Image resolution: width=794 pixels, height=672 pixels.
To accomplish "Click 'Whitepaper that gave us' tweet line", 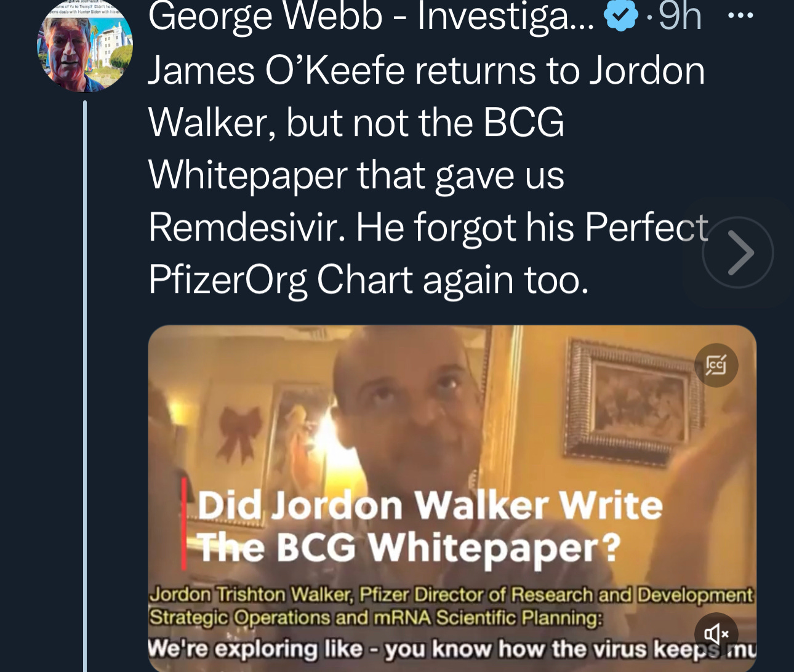I will pos(356,175).
